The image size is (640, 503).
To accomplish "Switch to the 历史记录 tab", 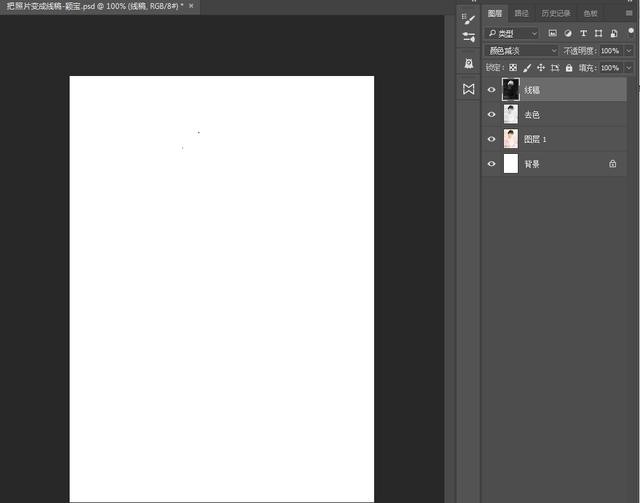I will (556, 14).
